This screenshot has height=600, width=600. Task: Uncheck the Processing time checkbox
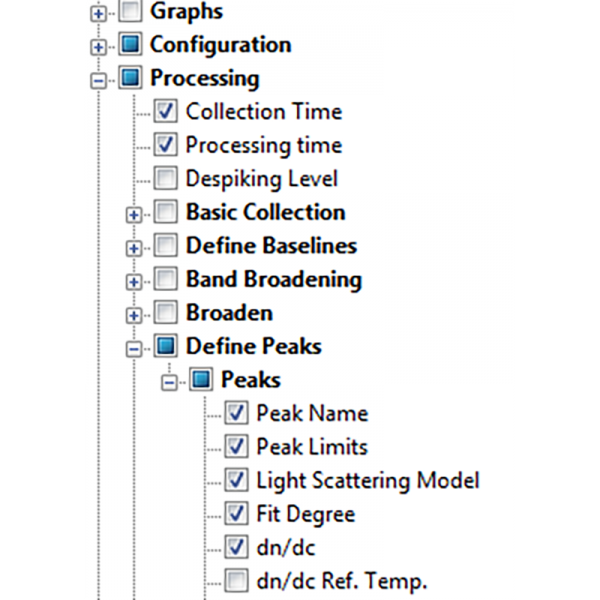pos(166,145)
